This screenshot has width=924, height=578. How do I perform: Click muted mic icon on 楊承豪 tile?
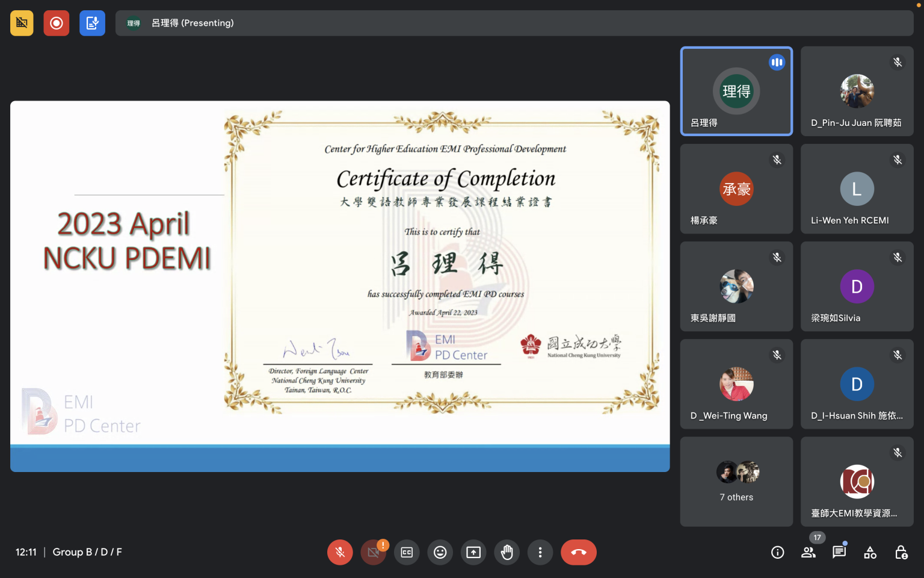777,160
